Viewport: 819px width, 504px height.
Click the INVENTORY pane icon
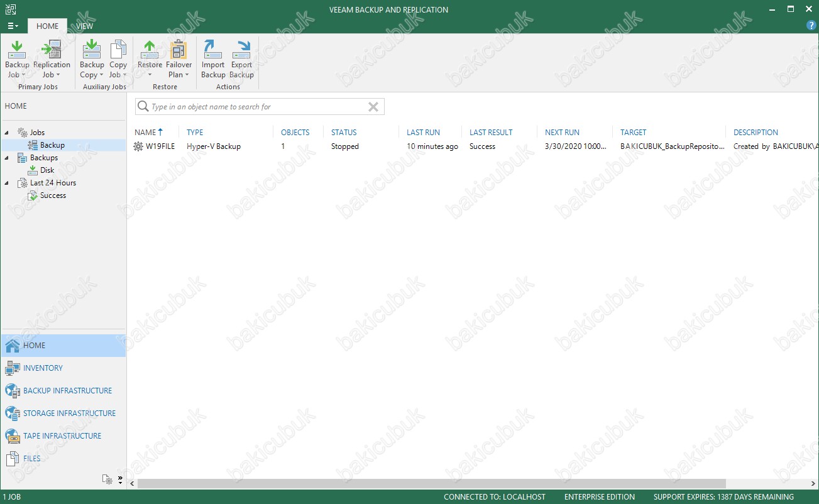point(13,368)
